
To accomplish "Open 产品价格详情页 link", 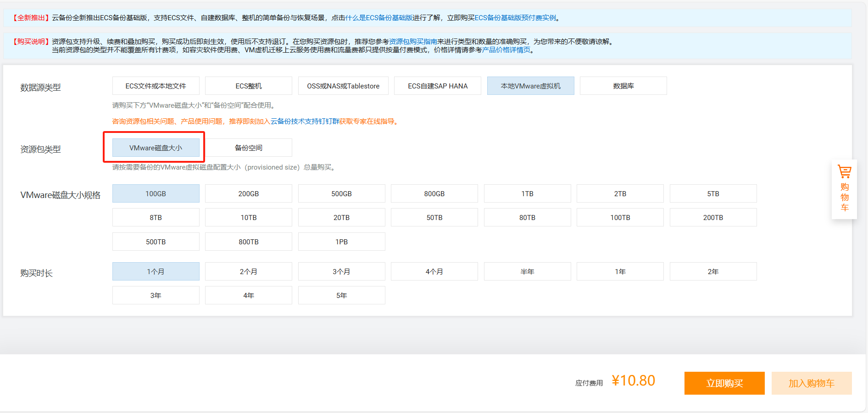I will tap(506, 50).
